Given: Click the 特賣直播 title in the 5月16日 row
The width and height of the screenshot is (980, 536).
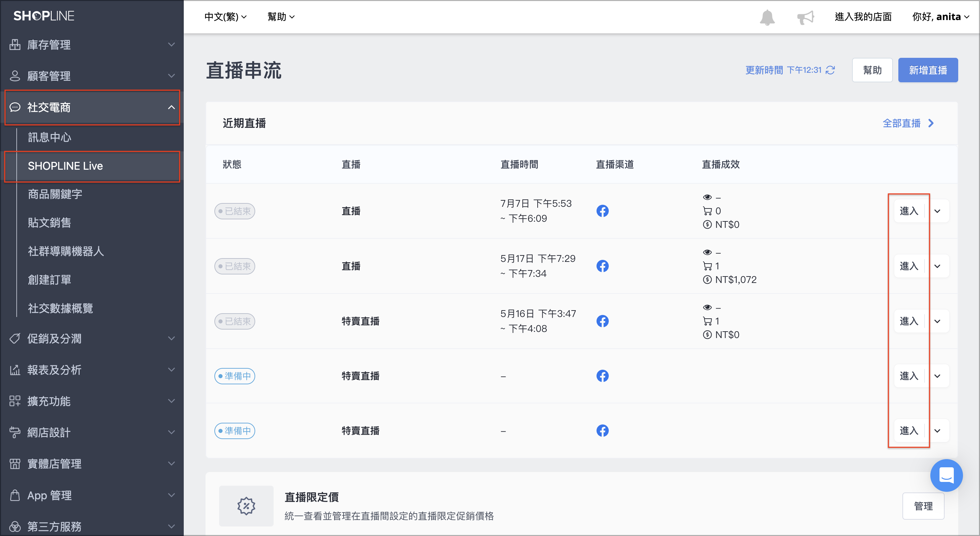Looking at the screenshot, I should point(360,321).
